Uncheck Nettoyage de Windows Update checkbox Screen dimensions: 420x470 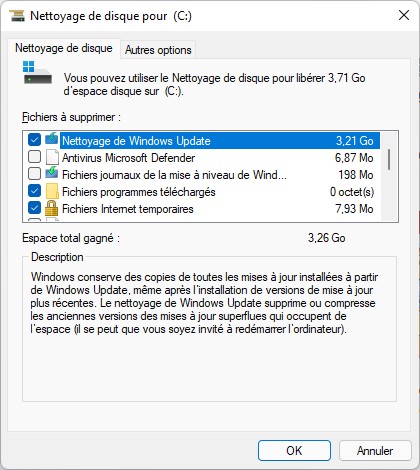pyautogui.click(x=34, y=140)
